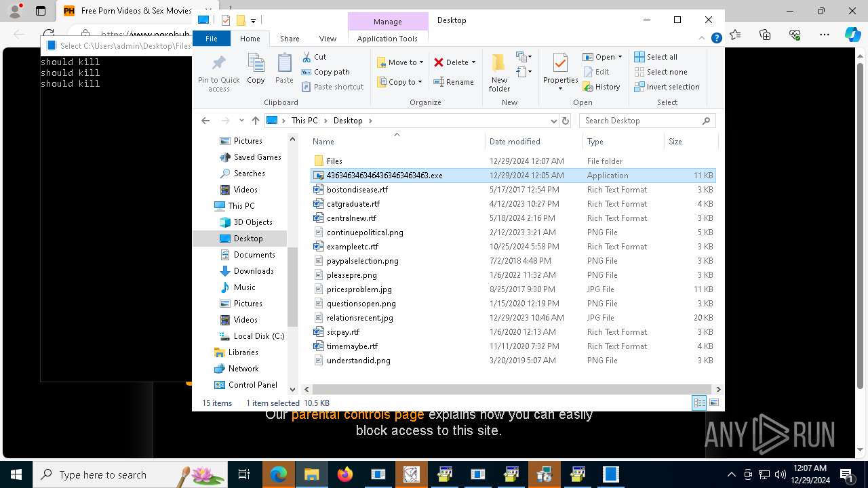
Task: Expand address bar history dropdown
Action: pos(554,121)
